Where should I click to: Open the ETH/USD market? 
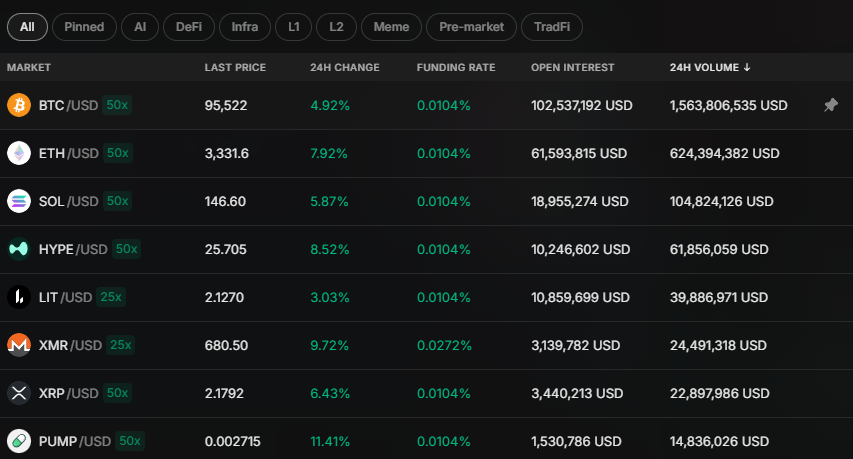[x=426, y=153]
